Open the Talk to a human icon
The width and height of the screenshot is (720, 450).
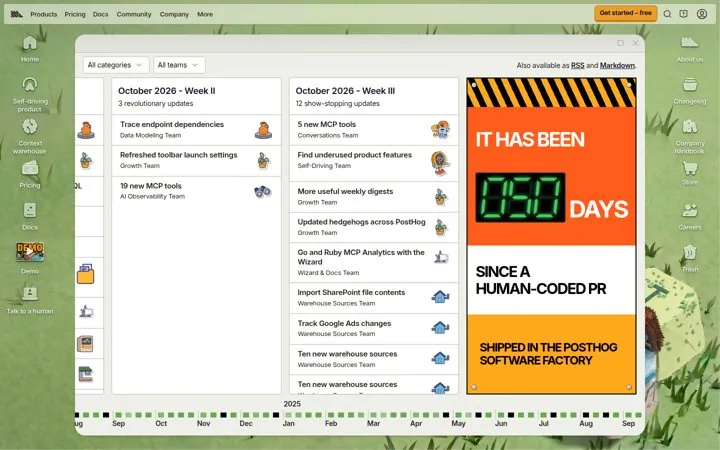(x=30, y=299)
